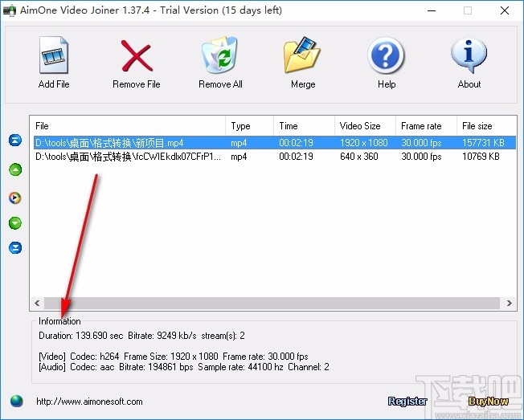Click the Merge folder icon
The height and width of the screenshot is (420, 524).
pos(302,55)
